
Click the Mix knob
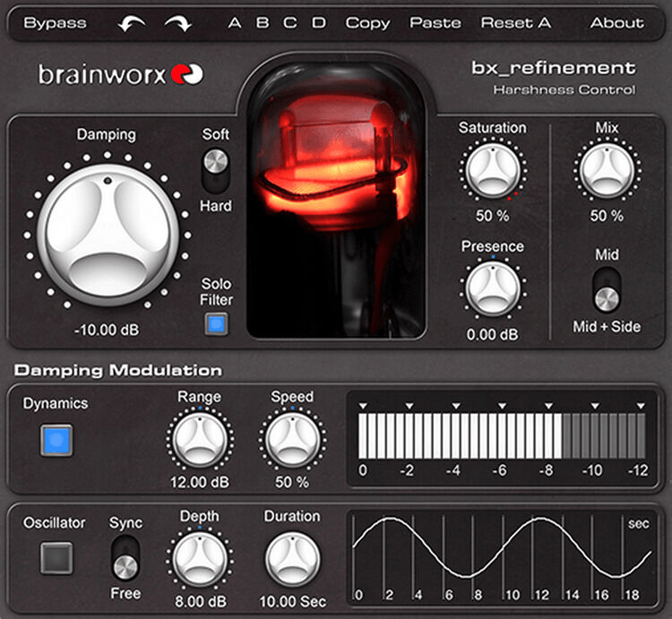pos(607,171)
